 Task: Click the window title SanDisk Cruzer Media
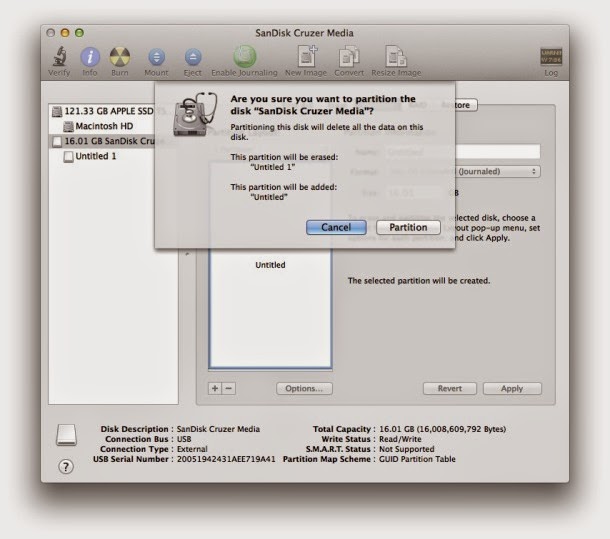coord(304,33)
